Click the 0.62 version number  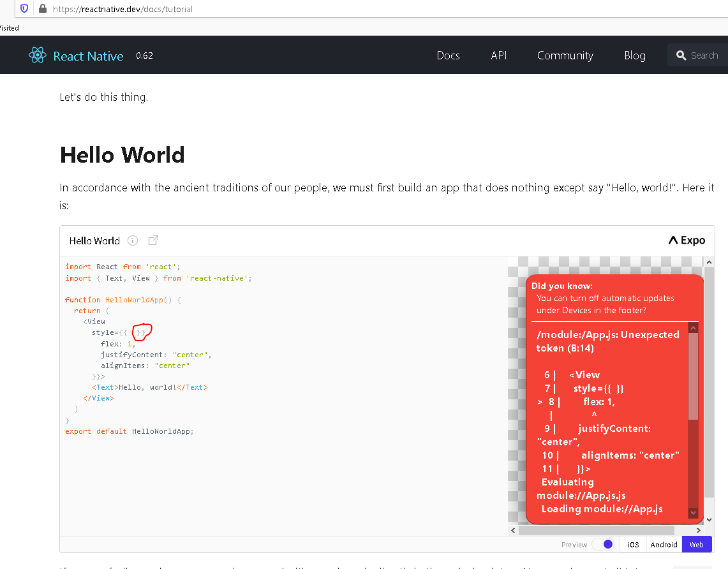[x=144, y=55]
